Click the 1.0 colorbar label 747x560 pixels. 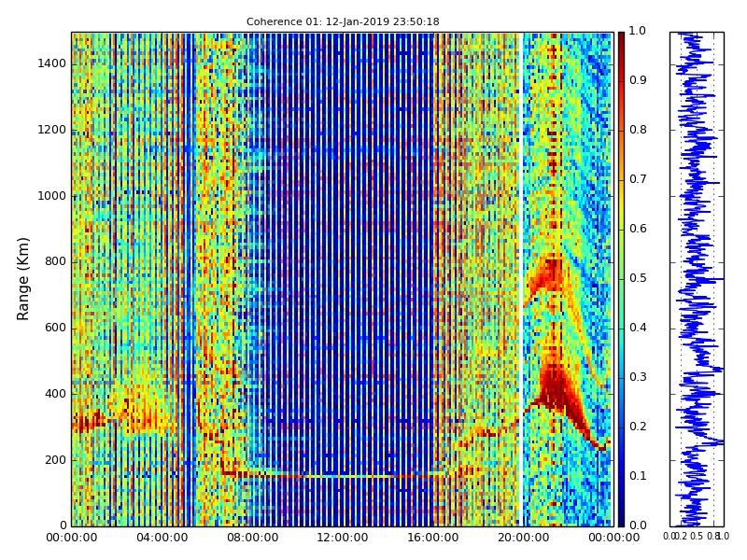pos(638,31)
